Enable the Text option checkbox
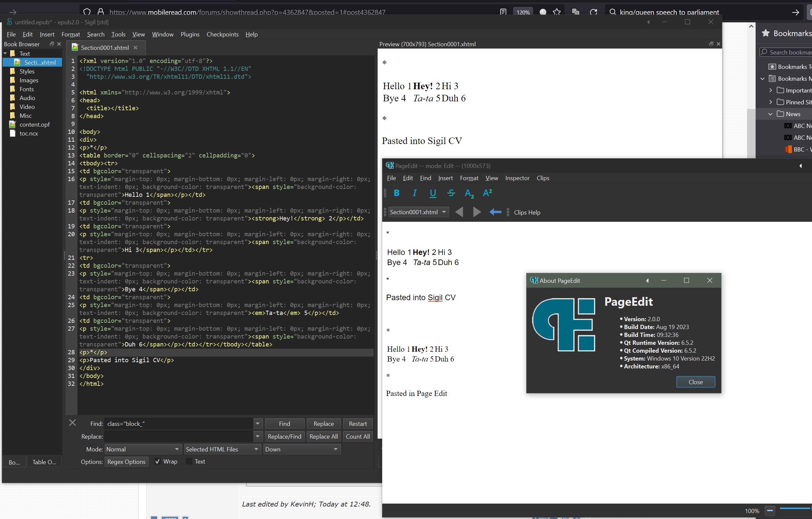Image resolution: width=812 pixels, height=519 pixels. coord(189,462)
